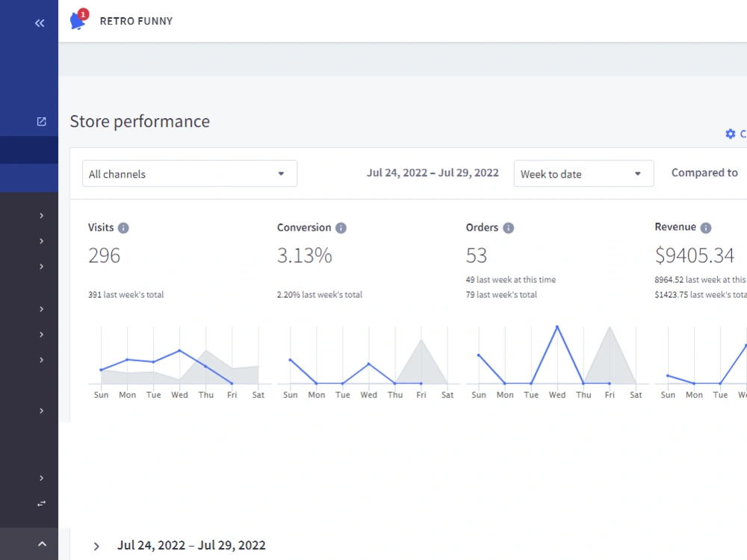The width and height of the screenshot is (747, 560).
Task: Click the swap arrows icon in sidebar
Action: point(41,503)
